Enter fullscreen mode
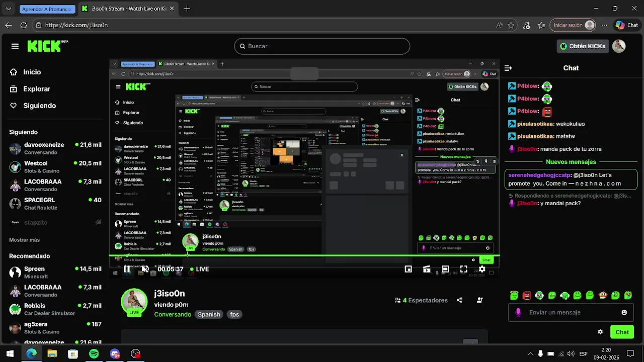The height and width of the screenshot is (362, 644). [x=463, y=269]
